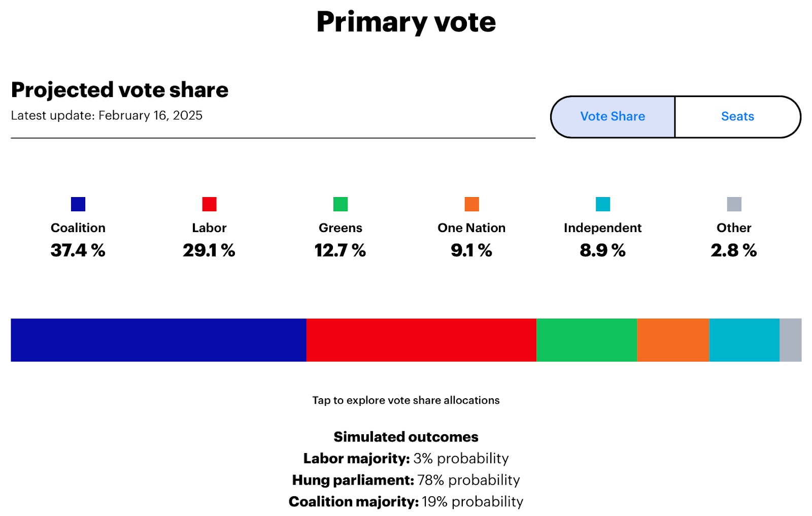Select the Vote Share toggle option
This screenshot has width=812, height=516.
[613, 117]
